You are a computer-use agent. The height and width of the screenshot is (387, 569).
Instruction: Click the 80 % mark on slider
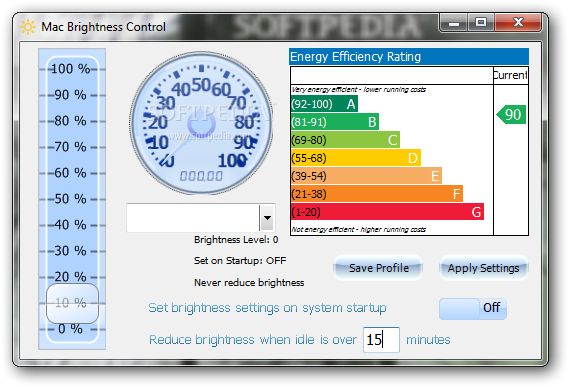point(71,121)
